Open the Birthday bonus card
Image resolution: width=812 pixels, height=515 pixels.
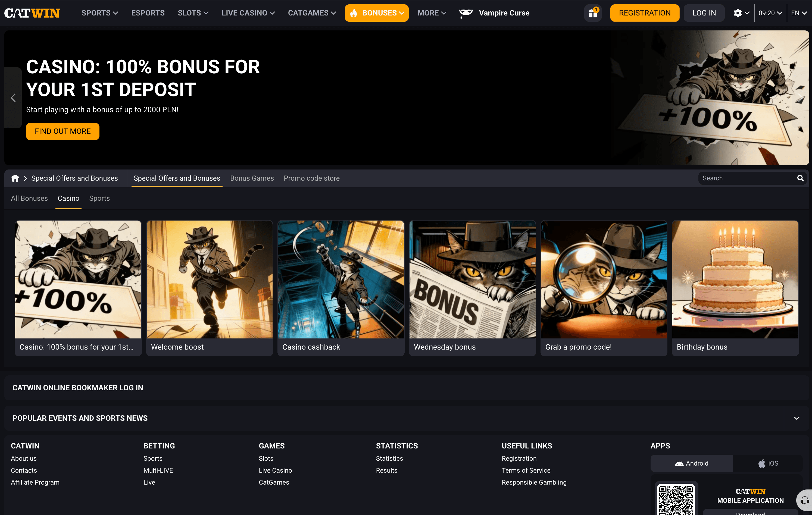735,288
